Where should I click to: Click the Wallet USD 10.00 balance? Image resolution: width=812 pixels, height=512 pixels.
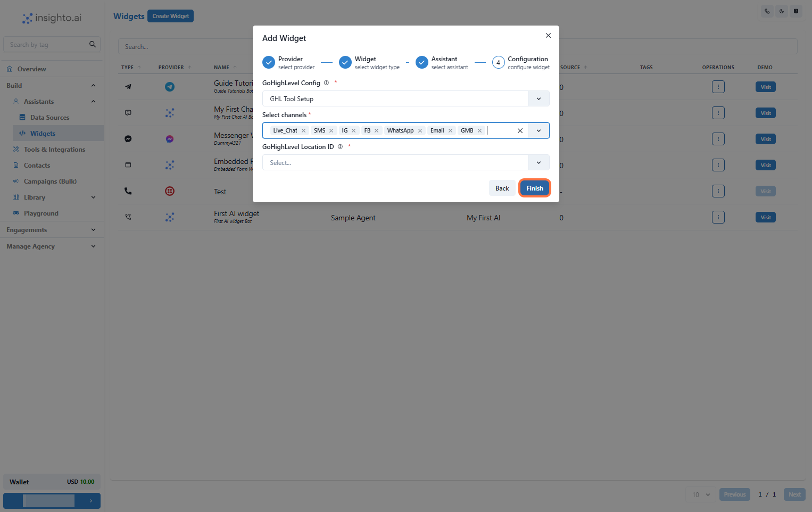pos(52,482)
